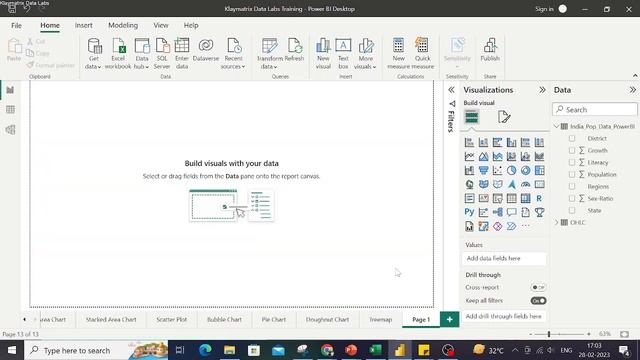Switch to the Bubble Chart page tab
Screen dimensions: 640x360
point(224,320)
